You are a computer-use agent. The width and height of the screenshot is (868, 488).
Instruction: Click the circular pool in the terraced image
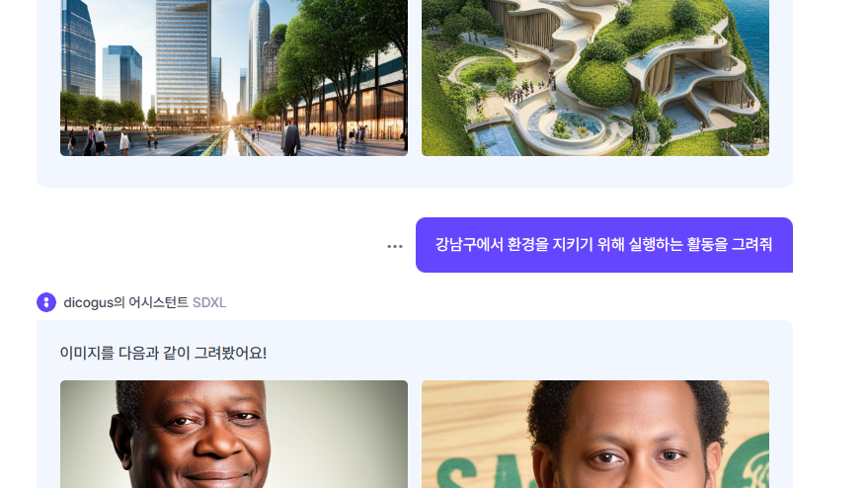click(572, 125)
